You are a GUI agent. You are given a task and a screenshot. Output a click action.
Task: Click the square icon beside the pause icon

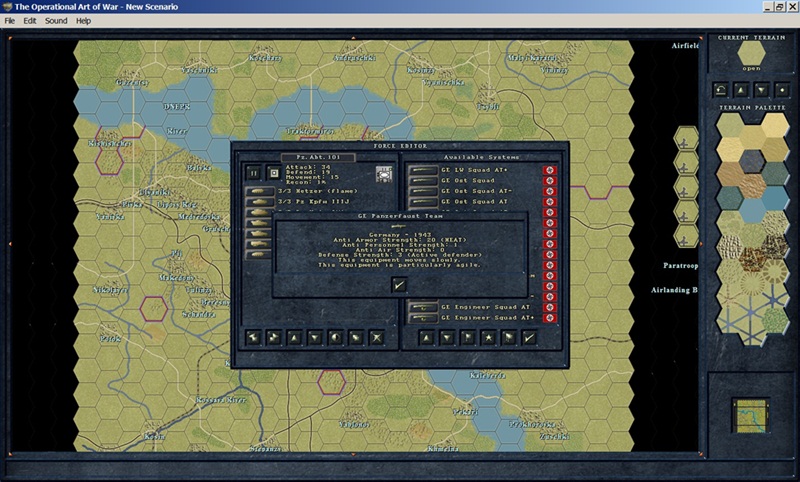pos(274,173)
